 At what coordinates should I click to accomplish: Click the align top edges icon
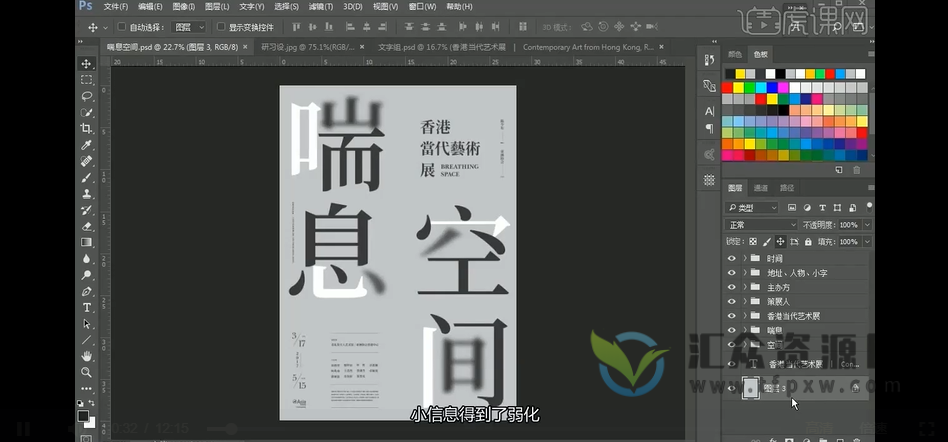tap(296, 27)
